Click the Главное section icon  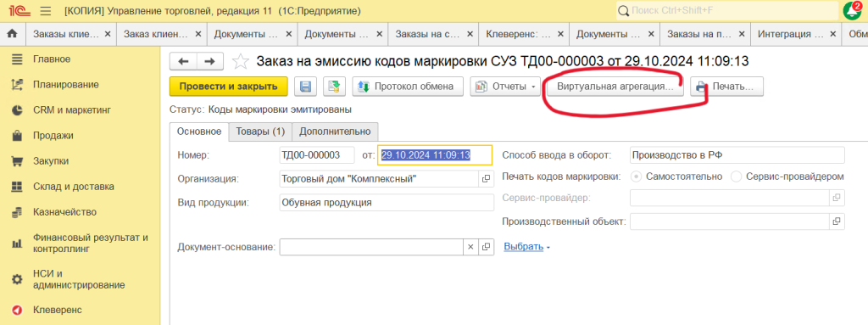pos(17,59)
